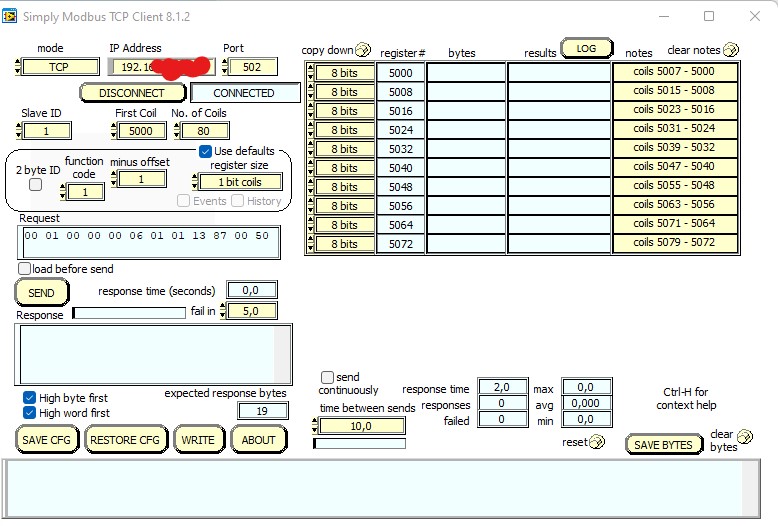This screenshot has width=778, height=526.
Task: Save configuration with SAVE CFG
Action: click(x=47, y=440)
